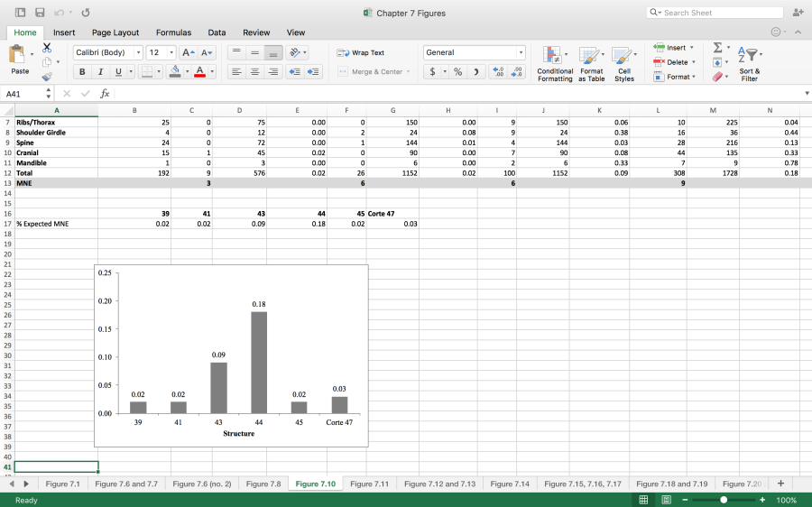
Task: Toggle Italic formatting
Action: (x=100, y=72)
